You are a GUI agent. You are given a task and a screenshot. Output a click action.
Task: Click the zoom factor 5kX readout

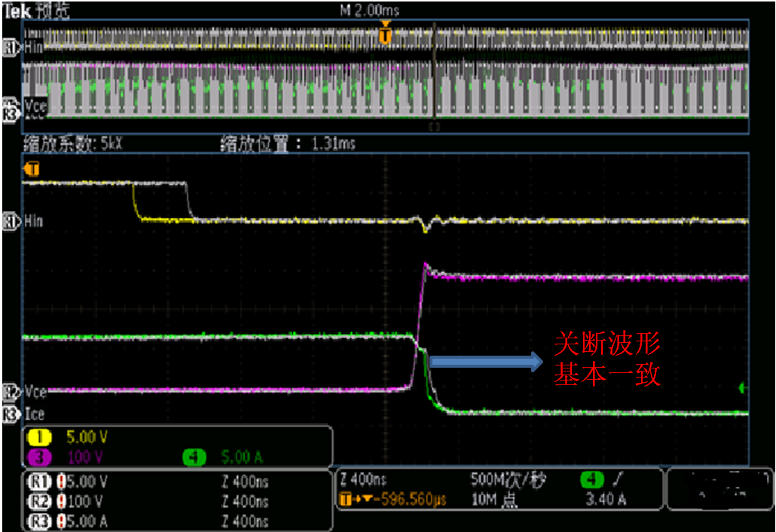(x=72, y=143)
